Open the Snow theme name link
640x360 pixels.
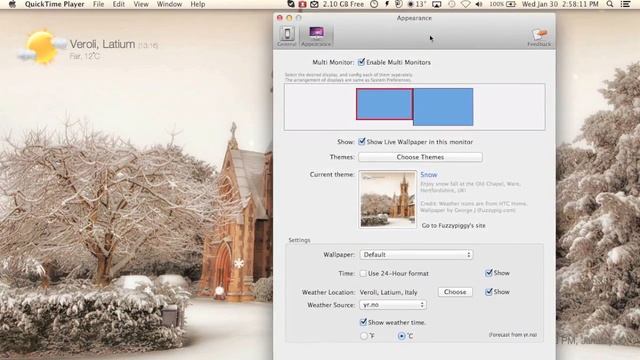point(429,175)
